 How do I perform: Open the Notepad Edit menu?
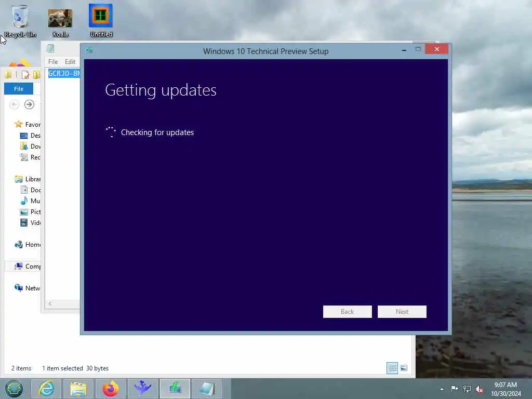pyautogui.click(x=70, y=62)
